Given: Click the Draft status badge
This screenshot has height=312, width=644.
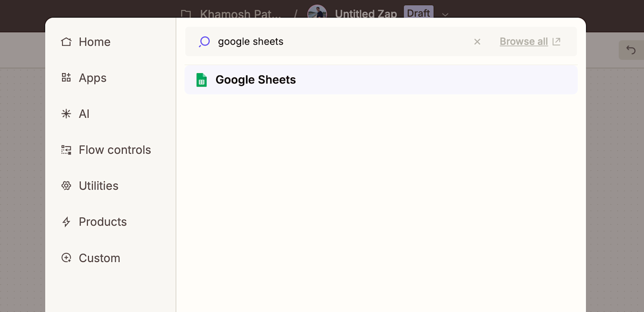Looking at the screenshot, I should tap(419, 13).
